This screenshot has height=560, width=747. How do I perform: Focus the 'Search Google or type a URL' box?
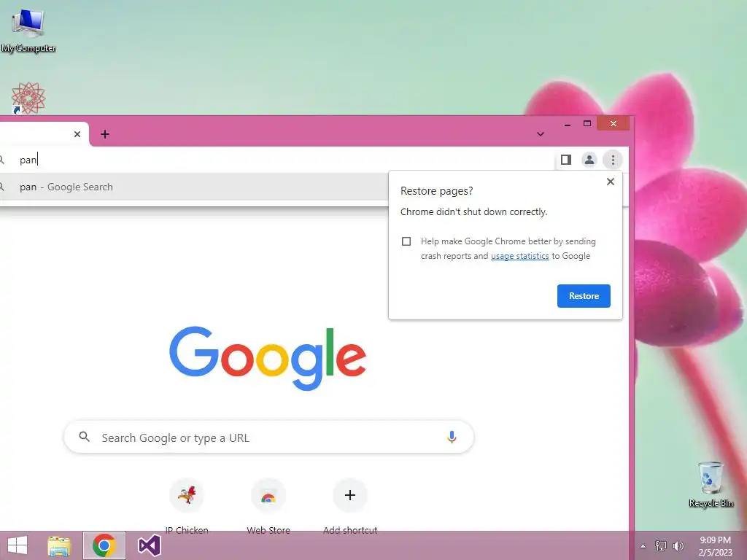tap(268, 437)
